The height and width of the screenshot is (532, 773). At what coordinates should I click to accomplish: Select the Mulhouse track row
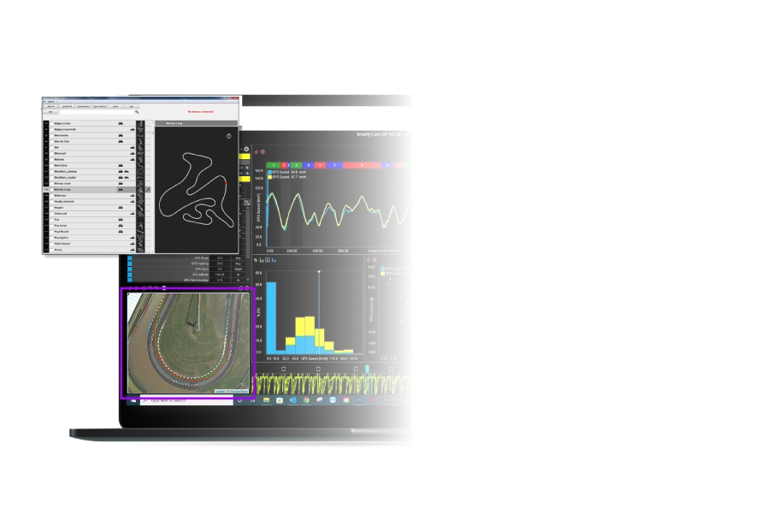tap(62, 195)
